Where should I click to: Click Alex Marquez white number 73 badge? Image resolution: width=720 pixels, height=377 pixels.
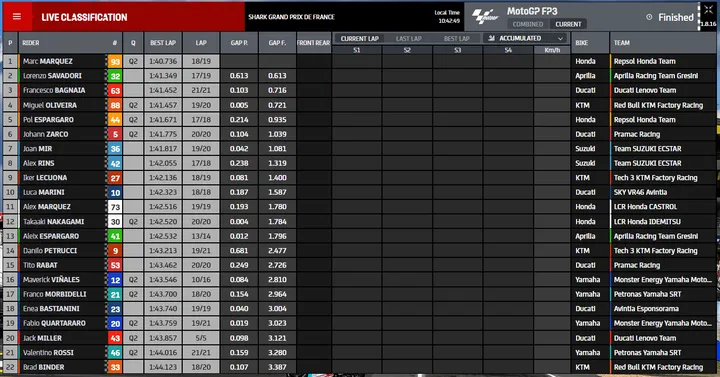click(115, 207)
